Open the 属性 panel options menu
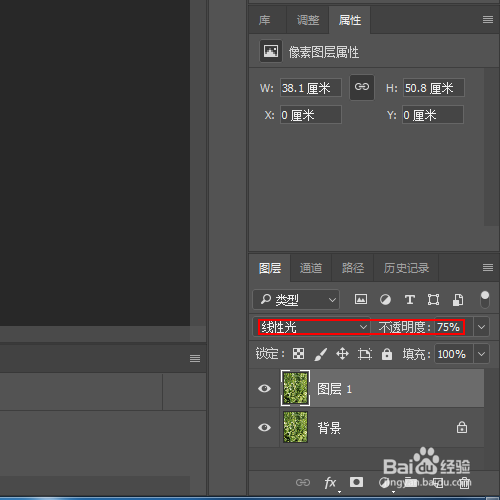500x500 pixels. (x=488, y=20)
